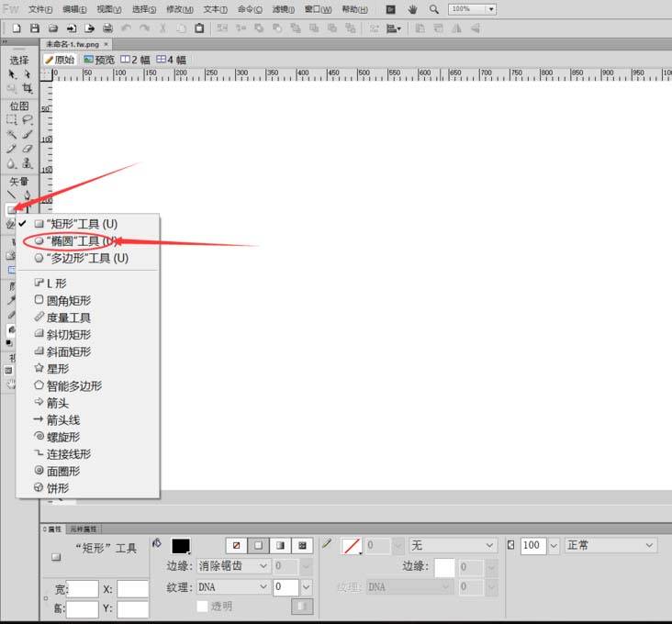Open the zoom level 100% dropdown

473,9
